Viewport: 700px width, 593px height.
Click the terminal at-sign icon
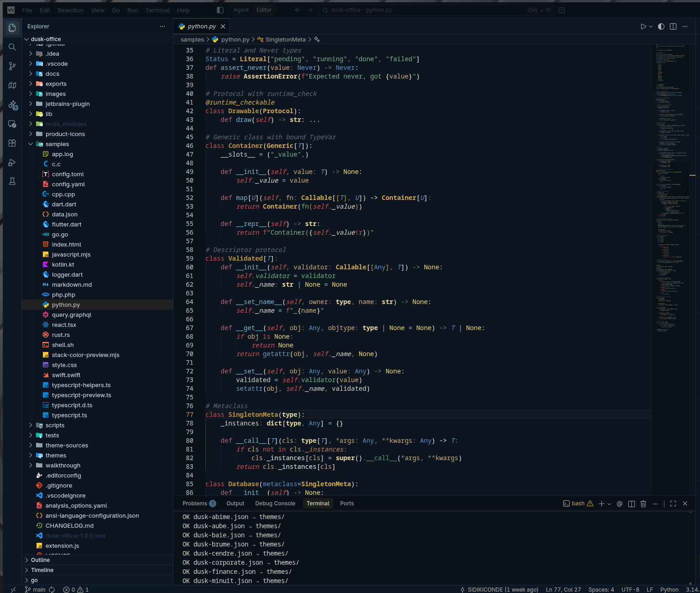(620, 504)
